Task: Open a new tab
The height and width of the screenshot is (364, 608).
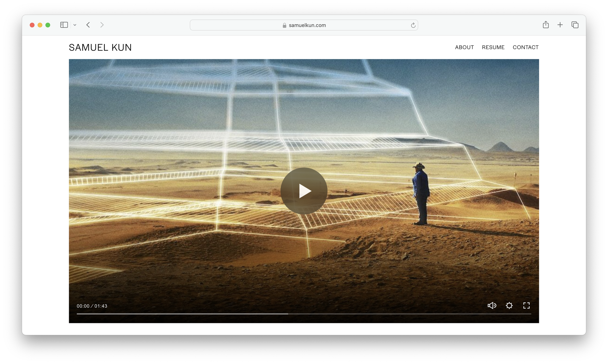Action: (x=560, y=25)
